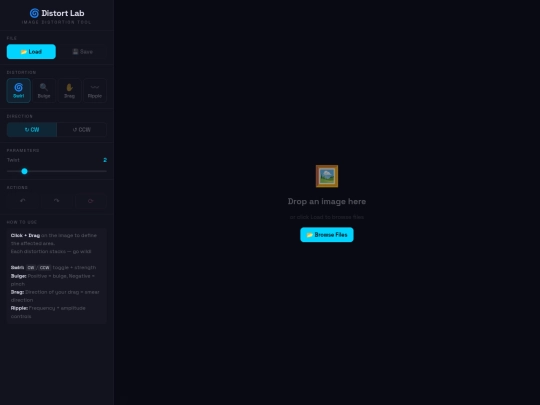Click the Reset action icon

click(91, 201)
